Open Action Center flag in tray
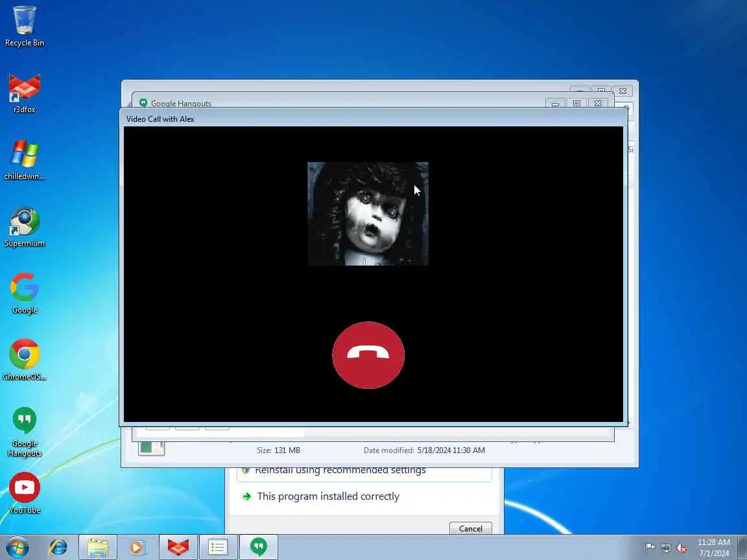The height and width of the screenshot is (560, 747). tap(649, 548)
